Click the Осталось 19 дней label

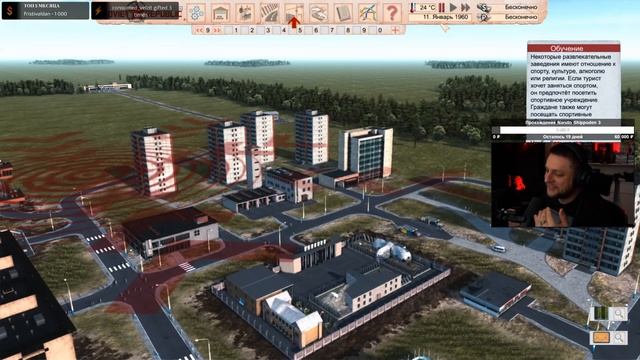(562, 137)
